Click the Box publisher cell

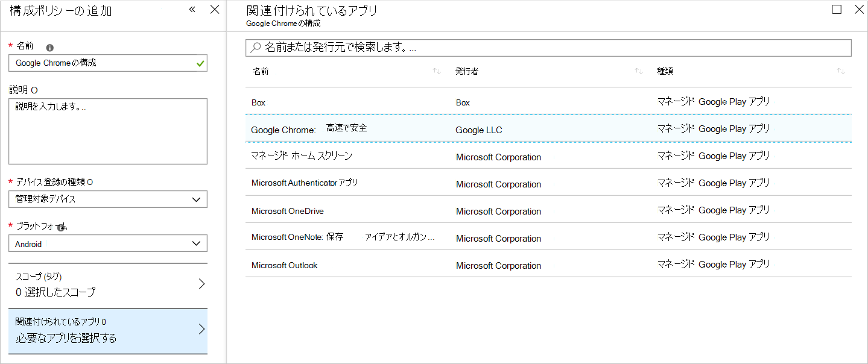(x=463, y=102)
